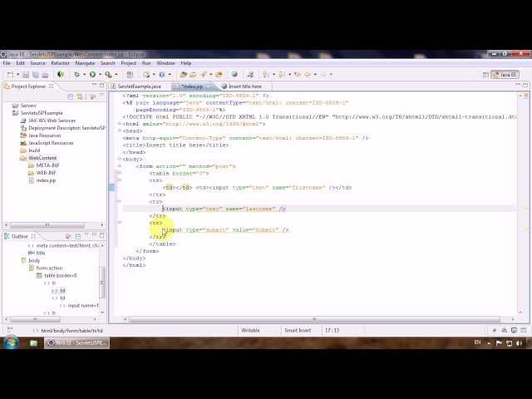Select the index.jsp editor tab

pyautogui.click(x=192, y=86)
